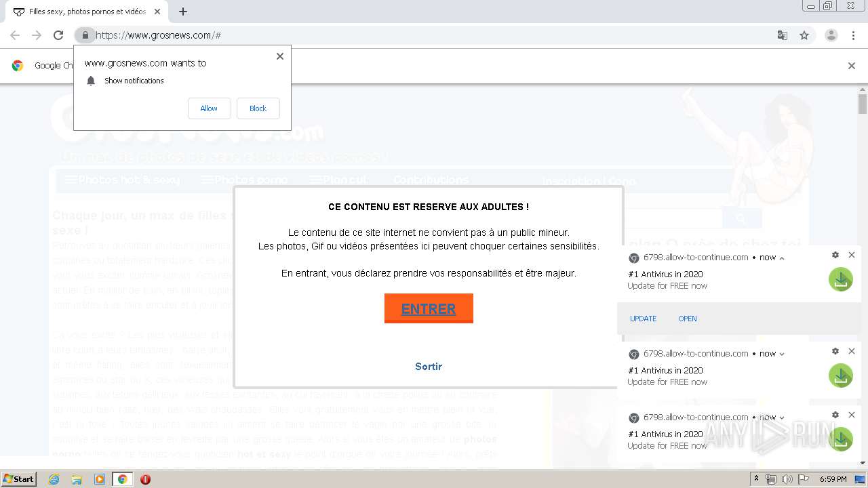
Task: Close the bottom antivirus notification
Action: (x=852, y=415)
